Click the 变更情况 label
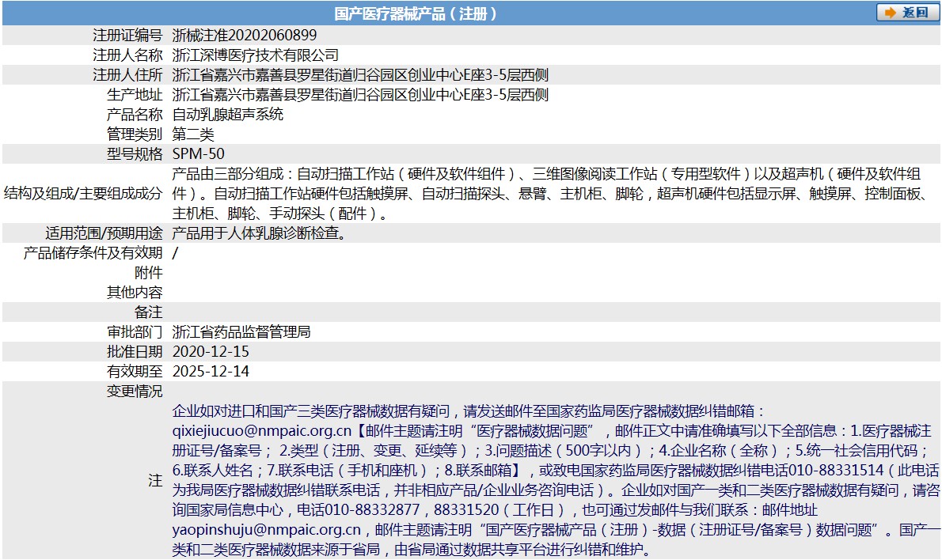Screen dimensions: 942x560 coord(135,392)
